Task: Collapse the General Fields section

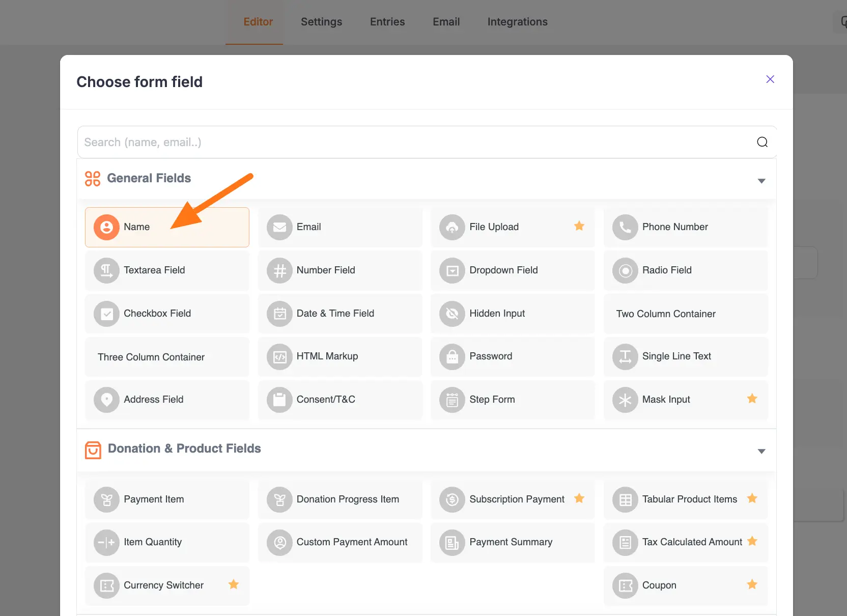Action: click(x=761, y=181)
